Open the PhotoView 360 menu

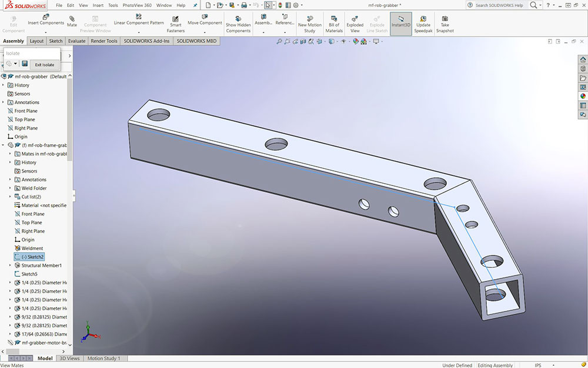[x=136, y=5]
